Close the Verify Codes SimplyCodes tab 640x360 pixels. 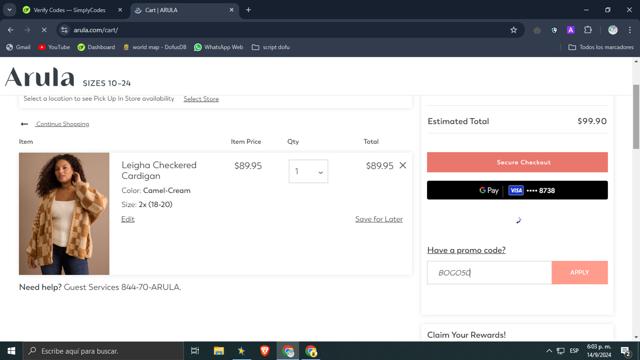pyautogui.click(x=120, y=10)
